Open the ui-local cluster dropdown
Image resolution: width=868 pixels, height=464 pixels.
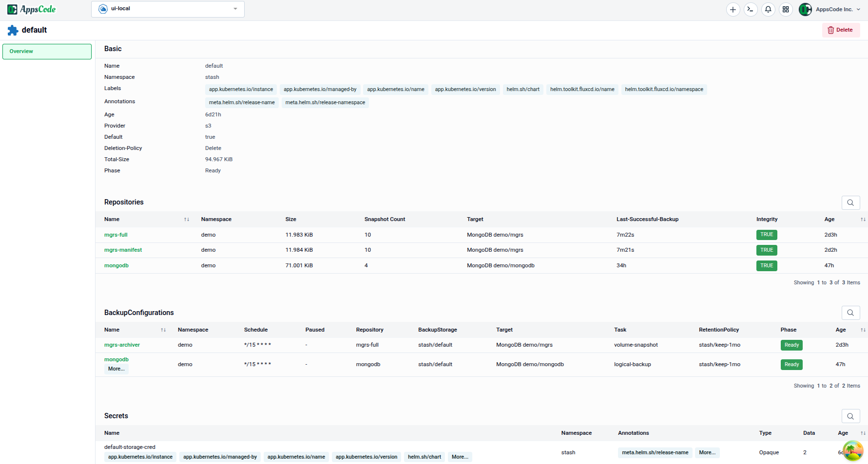tap(168, 9)
